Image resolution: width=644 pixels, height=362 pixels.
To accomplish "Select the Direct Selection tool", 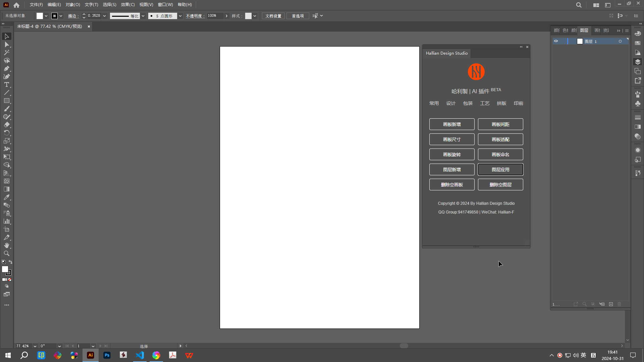I will tap(7, 44).
